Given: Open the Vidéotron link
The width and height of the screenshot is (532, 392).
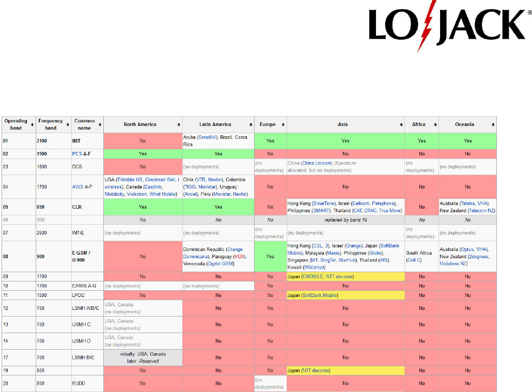Looking at the screenshot, I should [137, 194].
